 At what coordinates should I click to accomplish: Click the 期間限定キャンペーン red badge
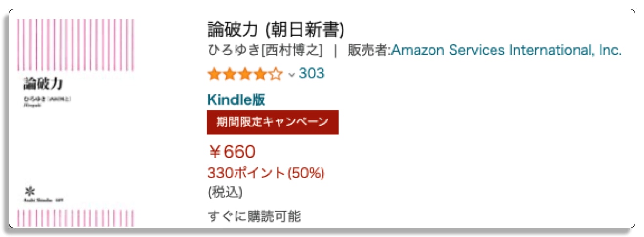pyautogui.click(x=273, y=122)
